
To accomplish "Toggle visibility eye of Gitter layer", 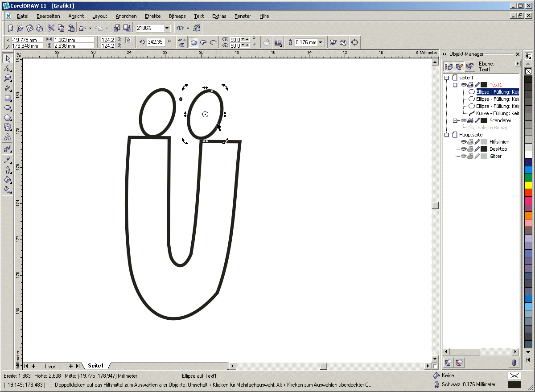I will pyautogui.click(x=464, y=156).
